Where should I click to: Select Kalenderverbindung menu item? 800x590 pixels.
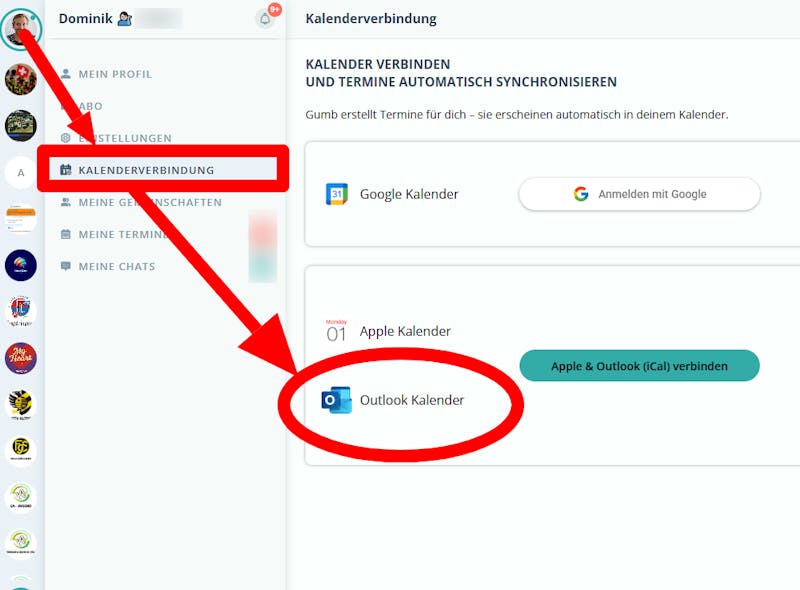(x=163, y=170)
